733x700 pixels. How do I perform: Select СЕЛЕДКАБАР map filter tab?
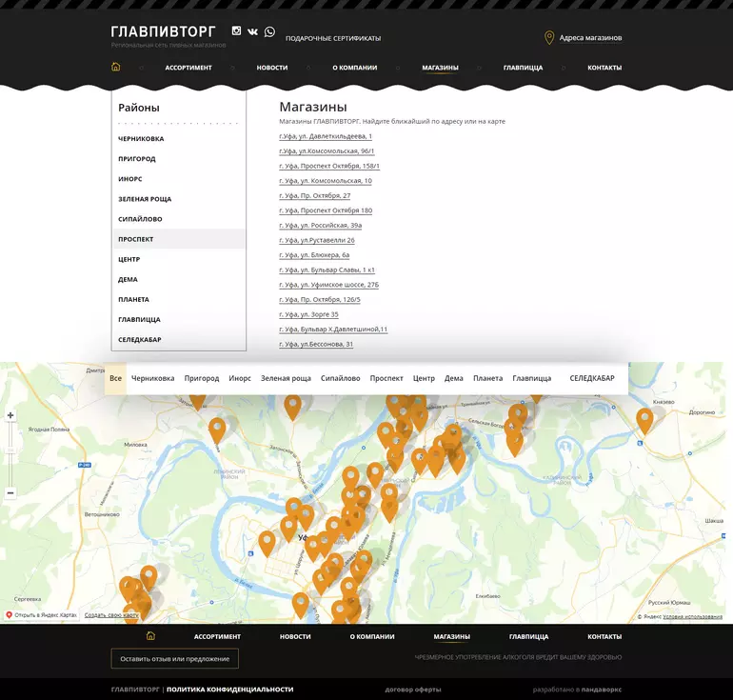tap(592, 378)
